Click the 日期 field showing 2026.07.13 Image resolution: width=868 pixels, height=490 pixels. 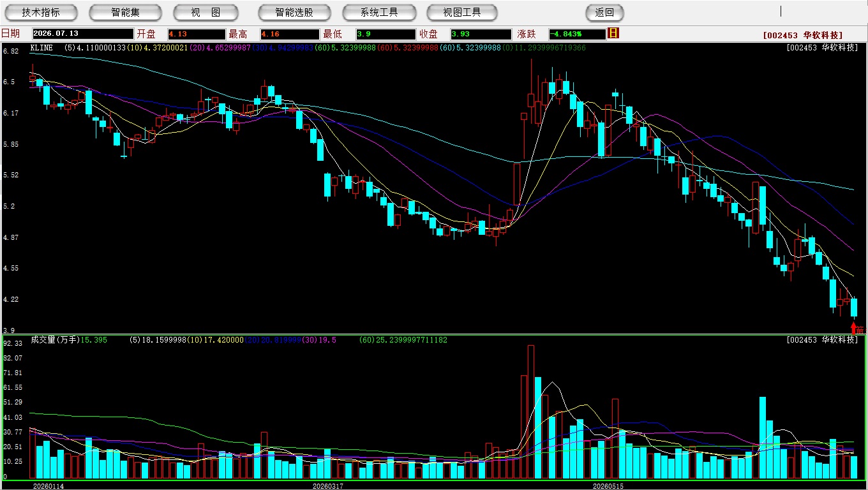(x=82, y=34)
